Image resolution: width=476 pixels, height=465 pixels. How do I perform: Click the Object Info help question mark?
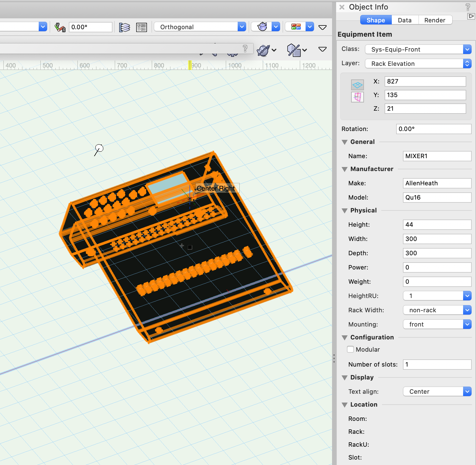pyautogui.click(x=468, y=7)
